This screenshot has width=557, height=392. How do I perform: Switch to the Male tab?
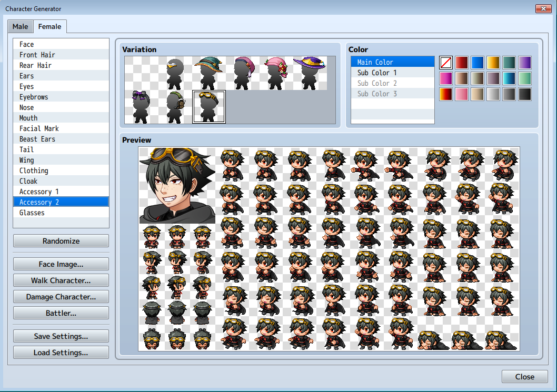(20, 27)
